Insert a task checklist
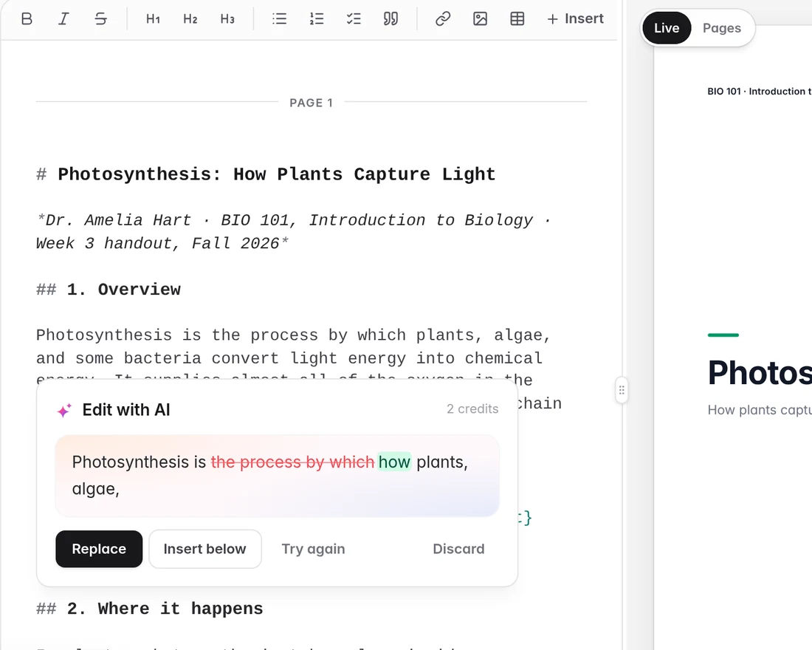Screen dimensions: 812x650 [x=354, y=19]
